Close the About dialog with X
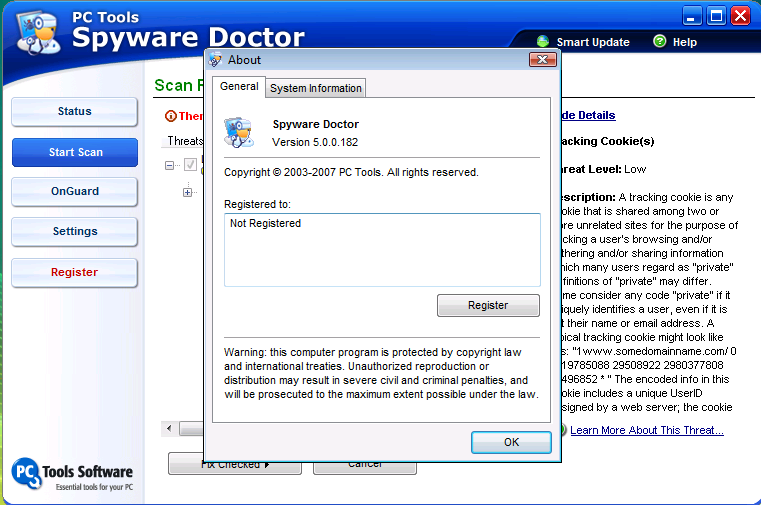Viewport: 761px width, 505px height. [544, 60]
